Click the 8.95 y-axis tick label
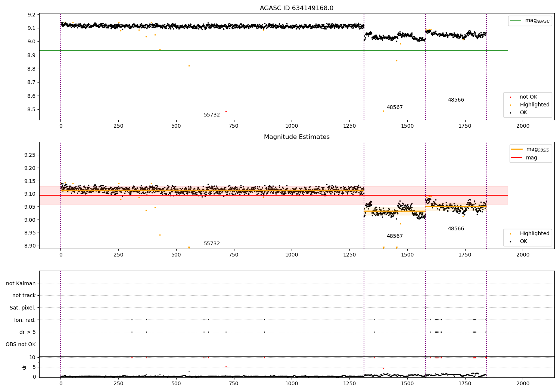This screenshot has width=560, height=392. [31, 233]
